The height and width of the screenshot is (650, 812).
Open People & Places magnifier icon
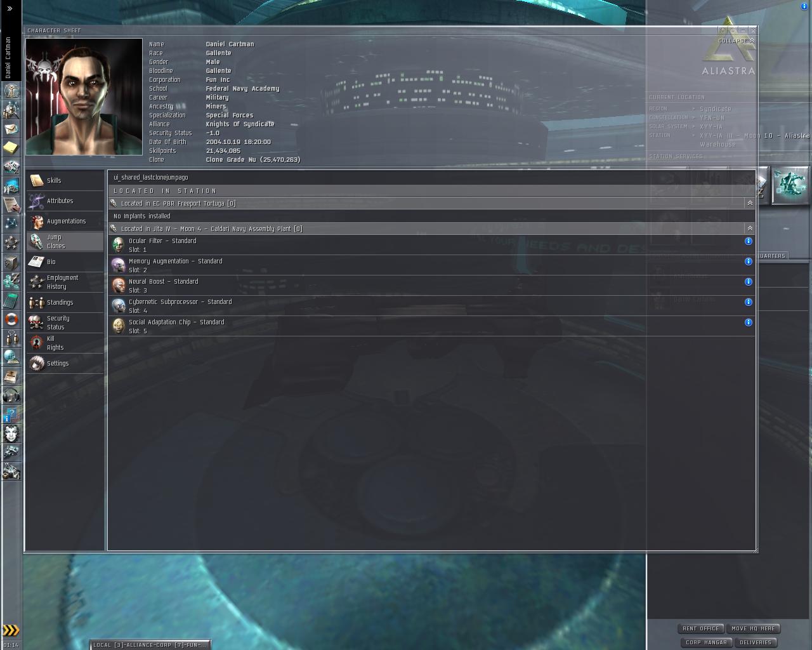pyautogui.click(x=11, y=110)
